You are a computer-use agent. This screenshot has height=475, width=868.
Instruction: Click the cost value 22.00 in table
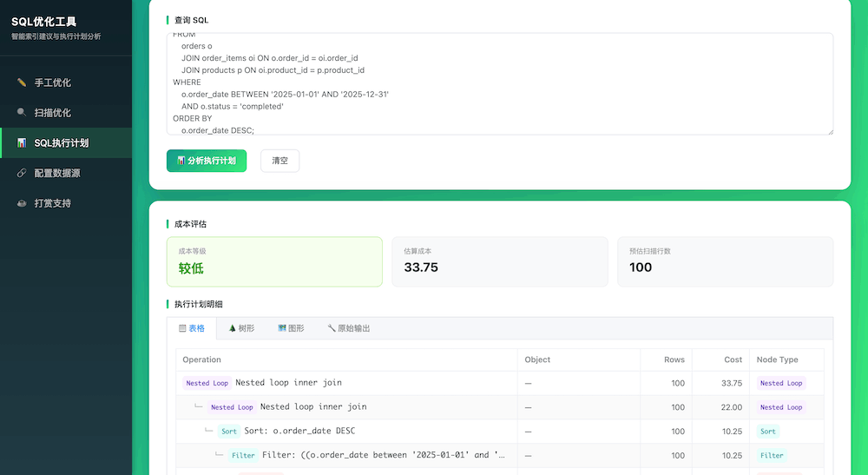(732, 407)
